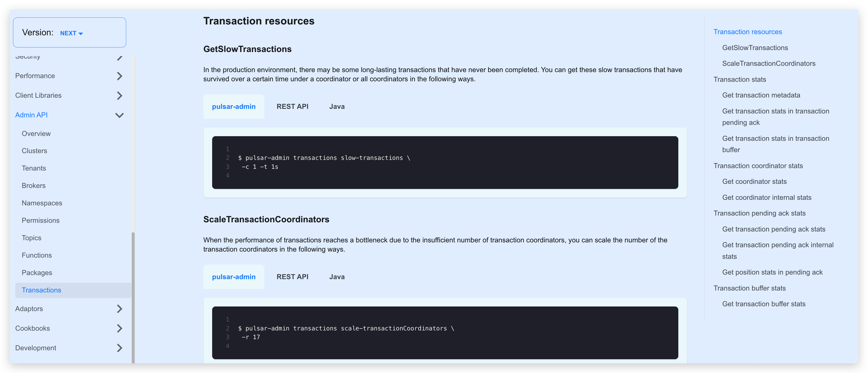This screenshot has width=868, height=373.
Task: Go to Get transaction buffer stats link
Action: tap(764, 304)
